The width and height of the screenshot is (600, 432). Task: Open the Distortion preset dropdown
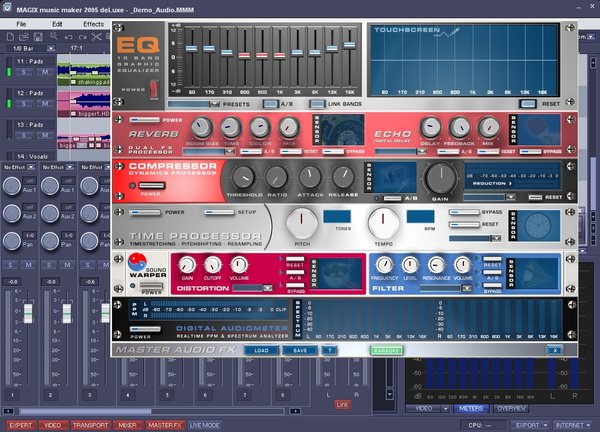253,288
